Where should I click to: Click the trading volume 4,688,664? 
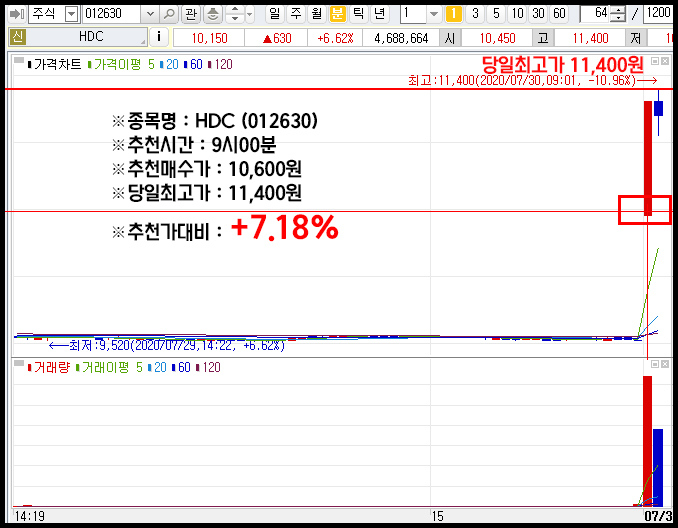point(401,38)
